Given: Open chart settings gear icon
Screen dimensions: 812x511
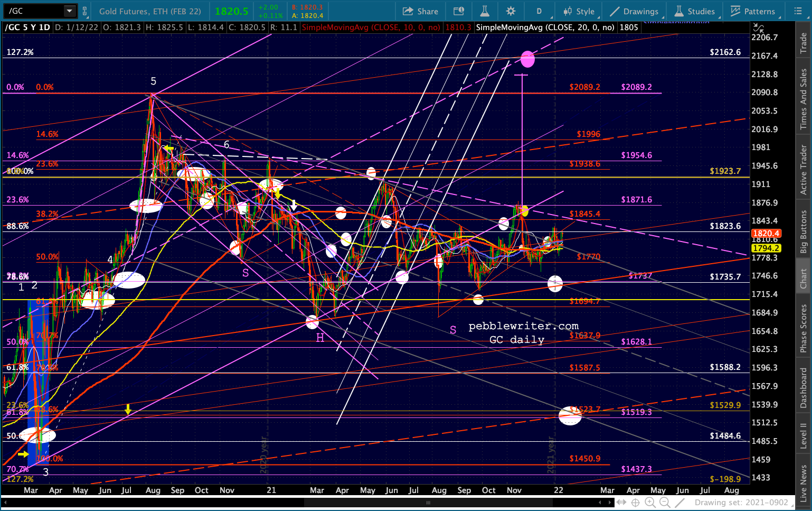Looking at the screenshot, I should click(x=511, y=11).
